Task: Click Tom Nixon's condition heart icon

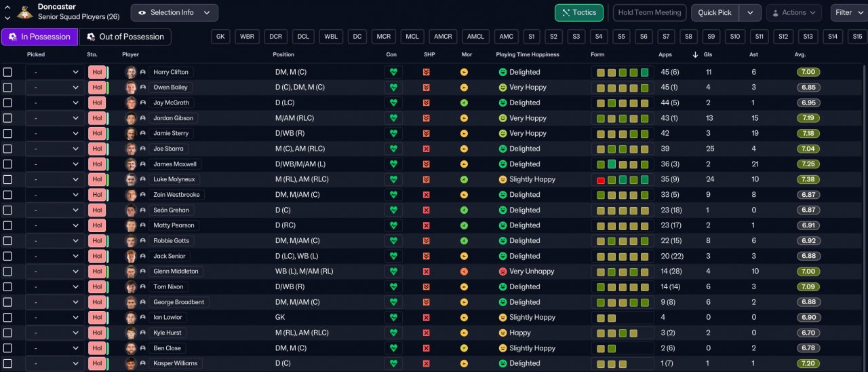Action: click(x=393, y=287)
